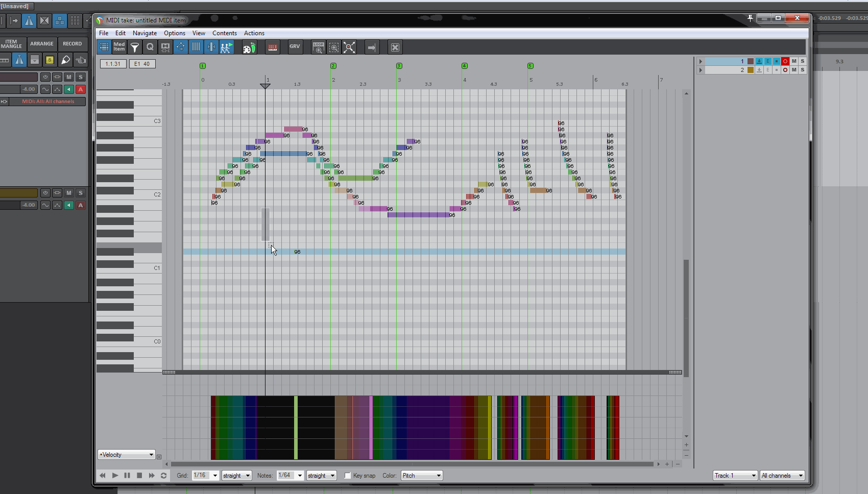This screenshot has width=868, height=494.
Task: Click the Med Item toolbar button
Action: (119, 47)
